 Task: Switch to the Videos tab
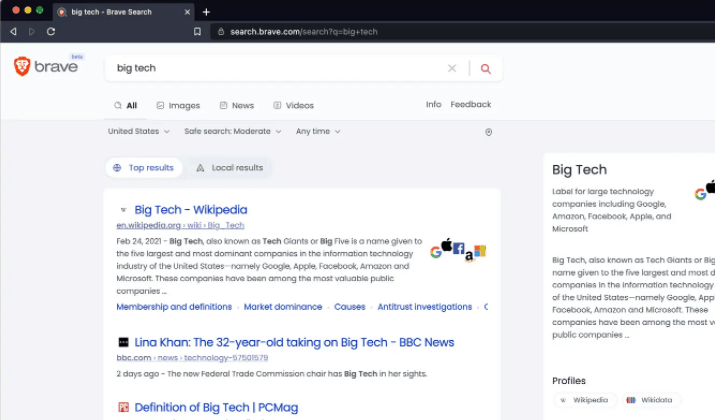[x=294, y=105]
